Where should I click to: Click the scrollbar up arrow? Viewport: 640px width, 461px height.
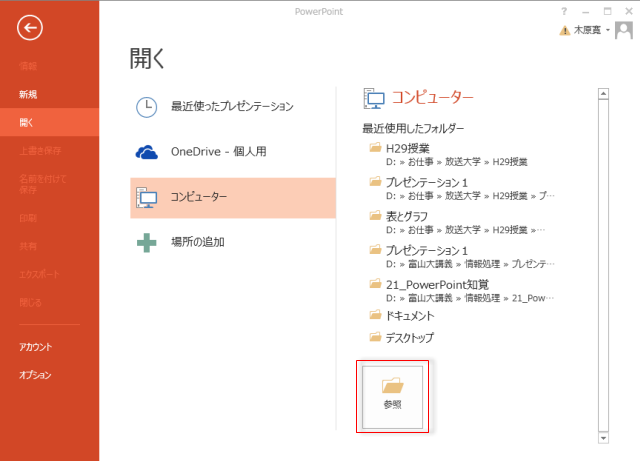pos(603,94)
